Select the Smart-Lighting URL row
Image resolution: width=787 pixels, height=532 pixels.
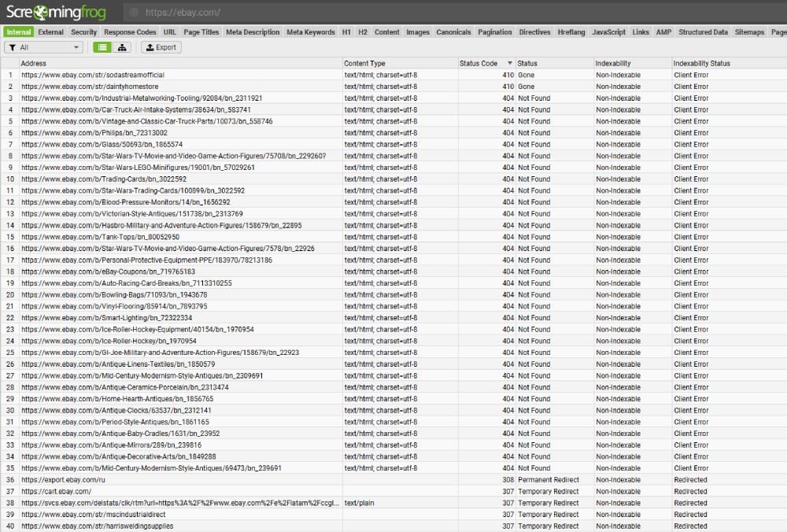[x=106, y=318]
